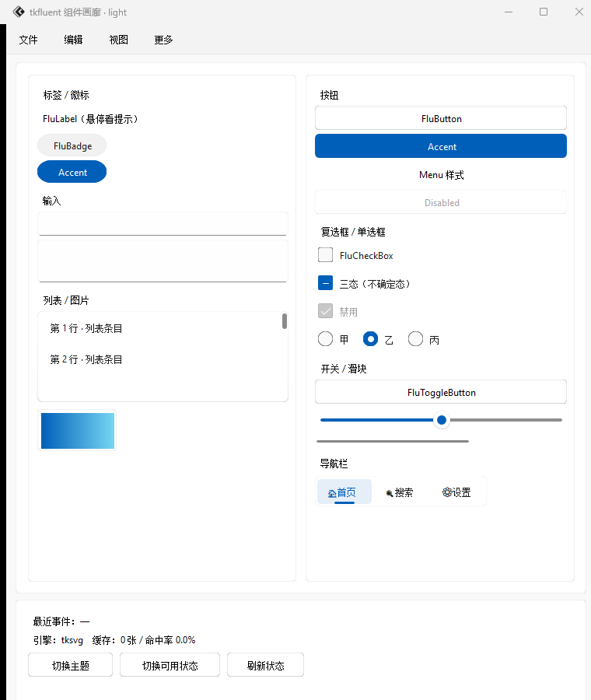591x700 pixels.
Task: Close the tkfluent window
Action: (x=579, y=12)
